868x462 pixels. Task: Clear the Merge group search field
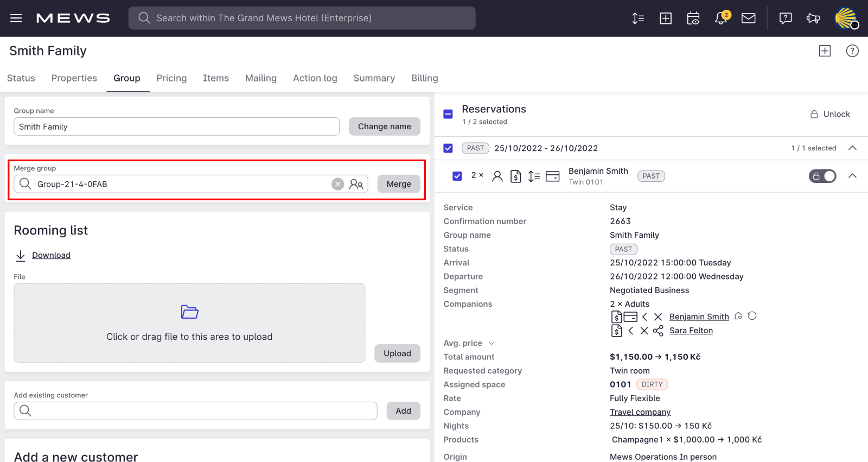tap(337, 184)
